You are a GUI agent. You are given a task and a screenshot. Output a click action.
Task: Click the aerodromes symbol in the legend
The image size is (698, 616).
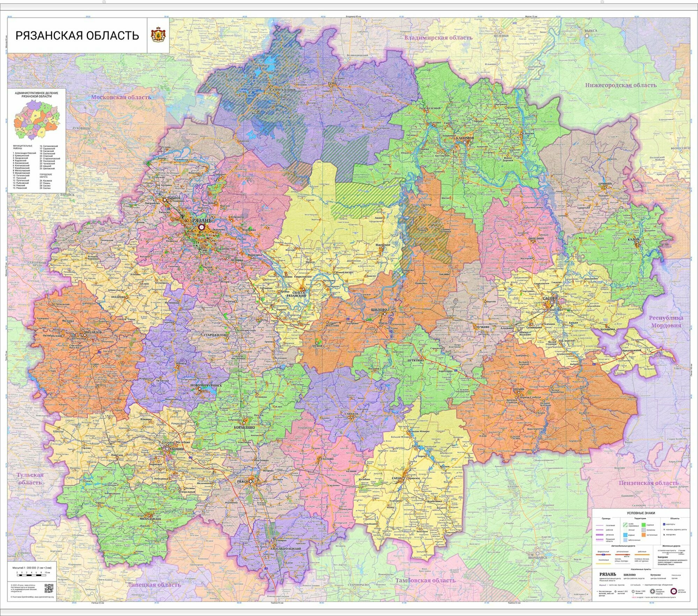[664, 535]
